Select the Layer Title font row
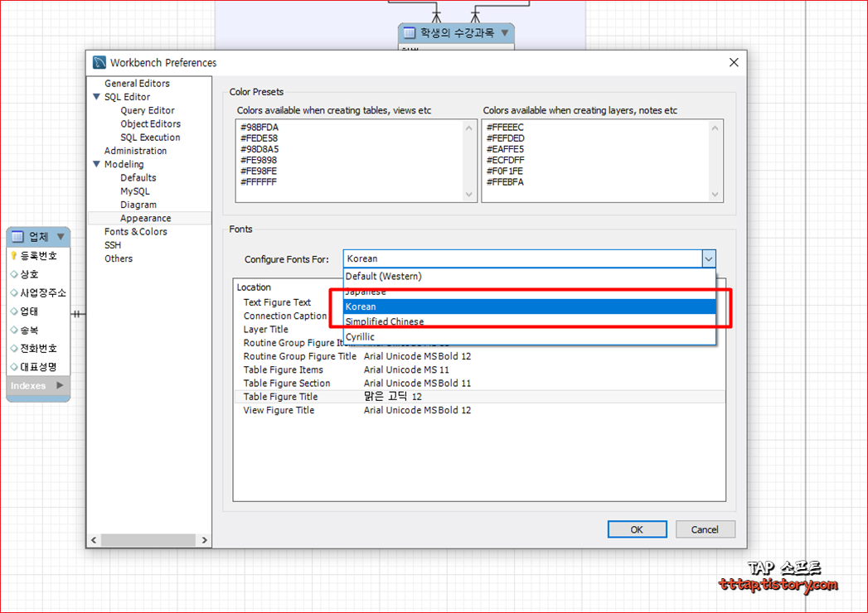Screen dimensions: 868x613 pos(266,330)
